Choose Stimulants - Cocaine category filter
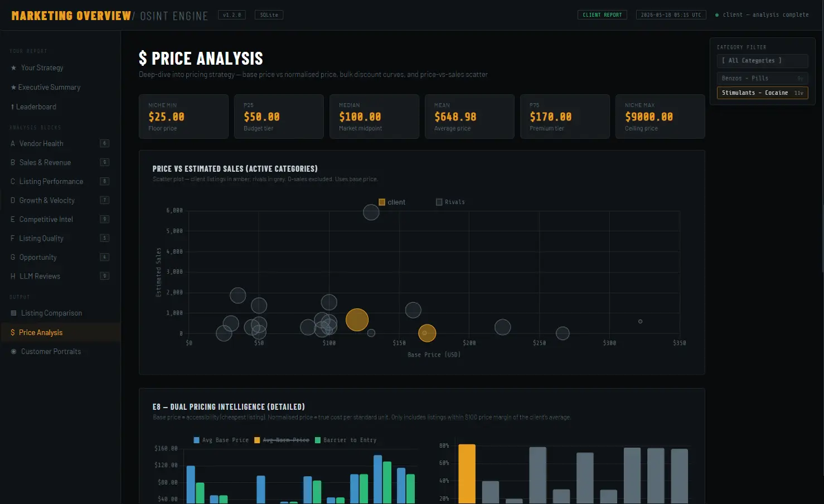 (762, 93)
